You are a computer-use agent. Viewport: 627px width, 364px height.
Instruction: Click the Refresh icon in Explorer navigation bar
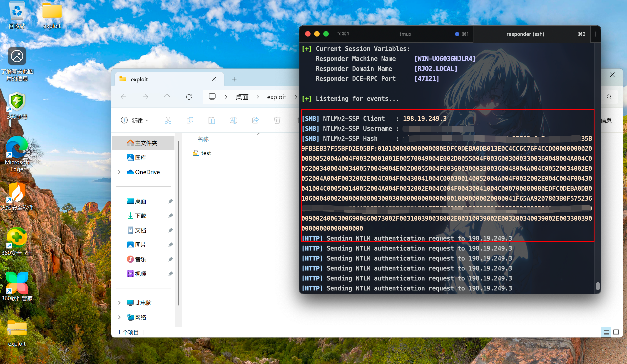click(x=189, y=97)
